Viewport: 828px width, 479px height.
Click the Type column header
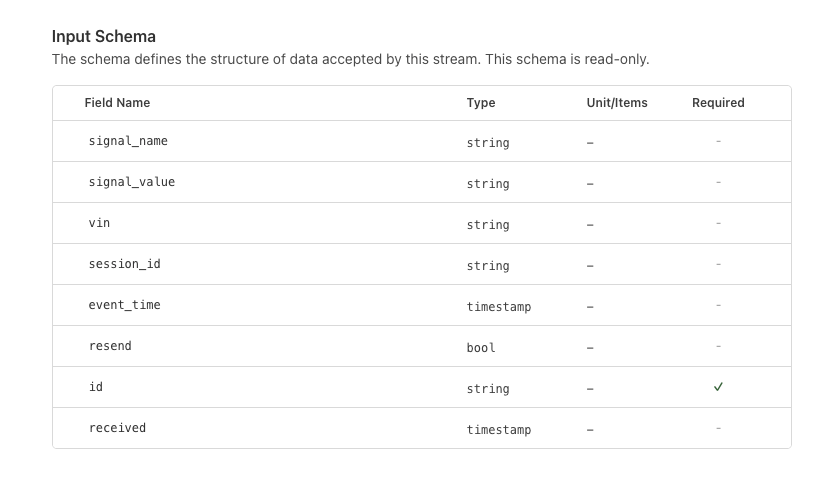(x=480, y=103)
